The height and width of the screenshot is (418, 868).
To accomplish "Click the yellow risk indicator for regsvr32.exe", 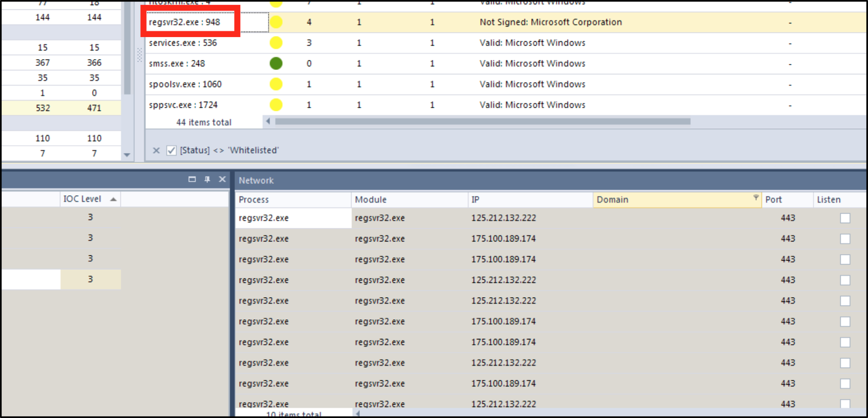I will 276,22.
